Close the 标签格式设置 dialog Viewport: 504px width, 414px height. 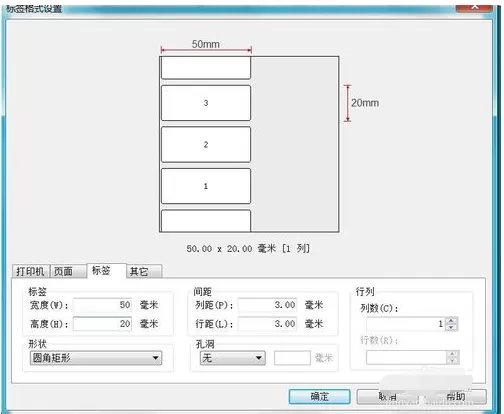point(474,7)
